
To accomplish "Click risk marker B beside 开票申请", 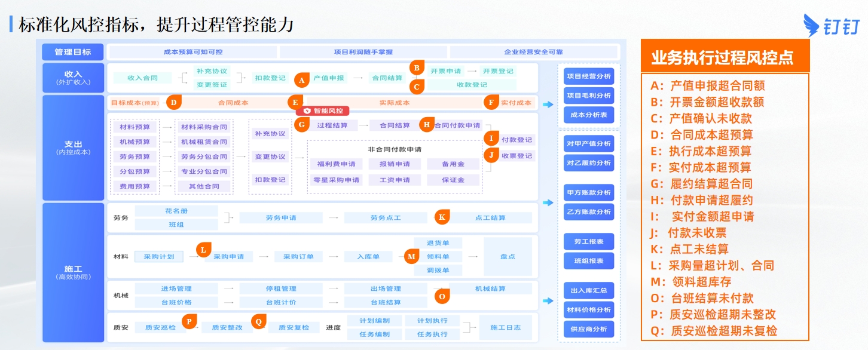I will pyautogui.click(x=417, y=67).
